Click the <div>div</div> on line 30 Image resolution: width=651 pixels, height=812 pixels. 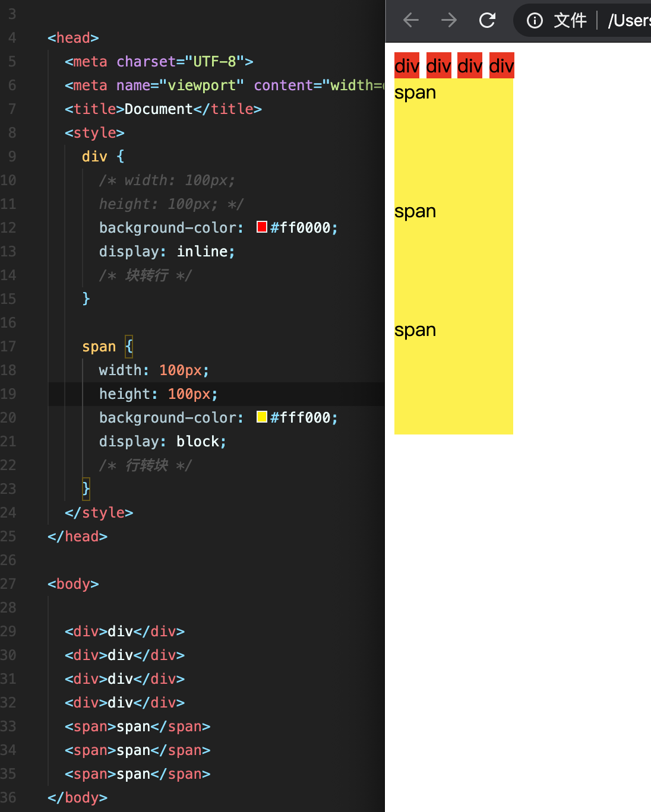(x=125, y=655)
